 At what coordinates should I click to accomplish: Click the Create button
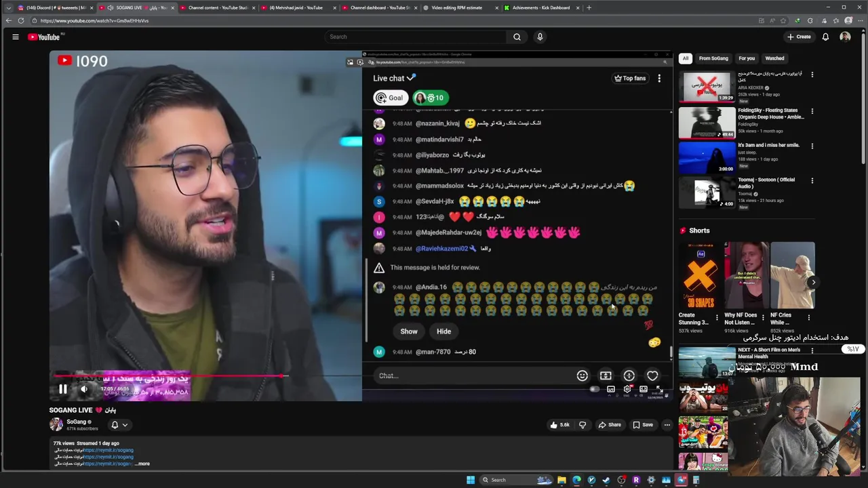coord(799,37)
